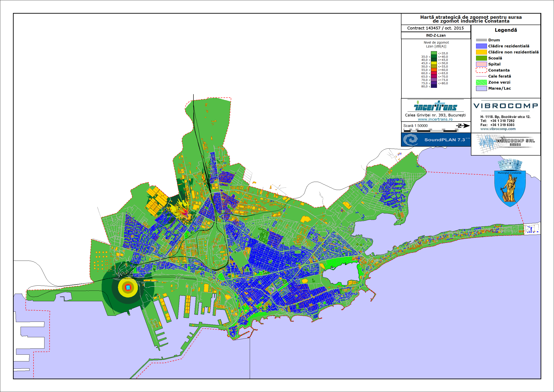
Task: Click the lavender Marea/Lac legend swatch
Action: pyautogui.click(x=481, y=88)
